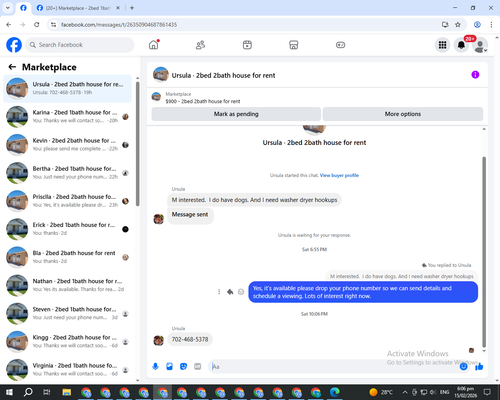Send a thumbs-up like

click(479, 367)
